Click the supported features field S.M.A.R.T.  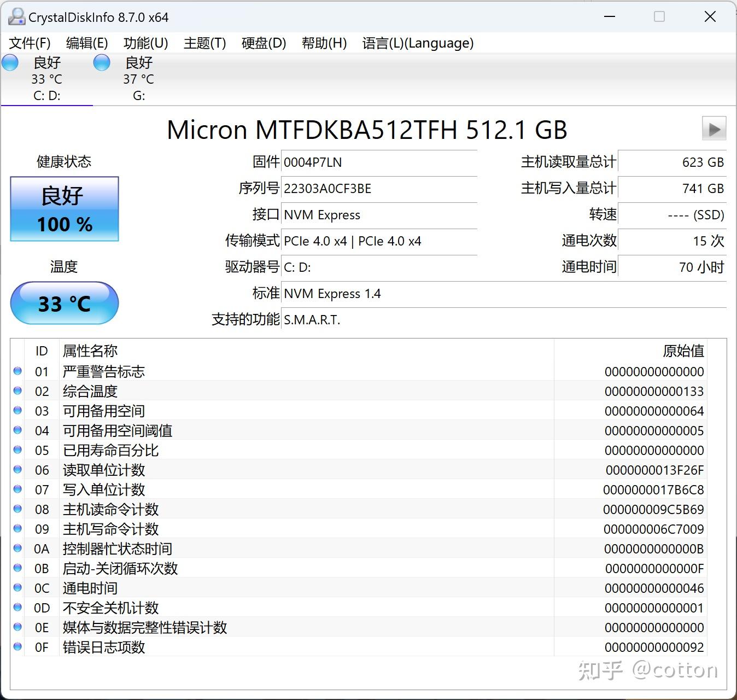(x=504, y=320)
